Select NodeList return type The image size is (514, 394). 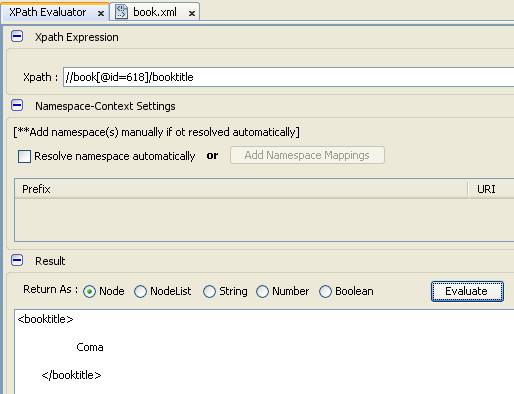140,291
